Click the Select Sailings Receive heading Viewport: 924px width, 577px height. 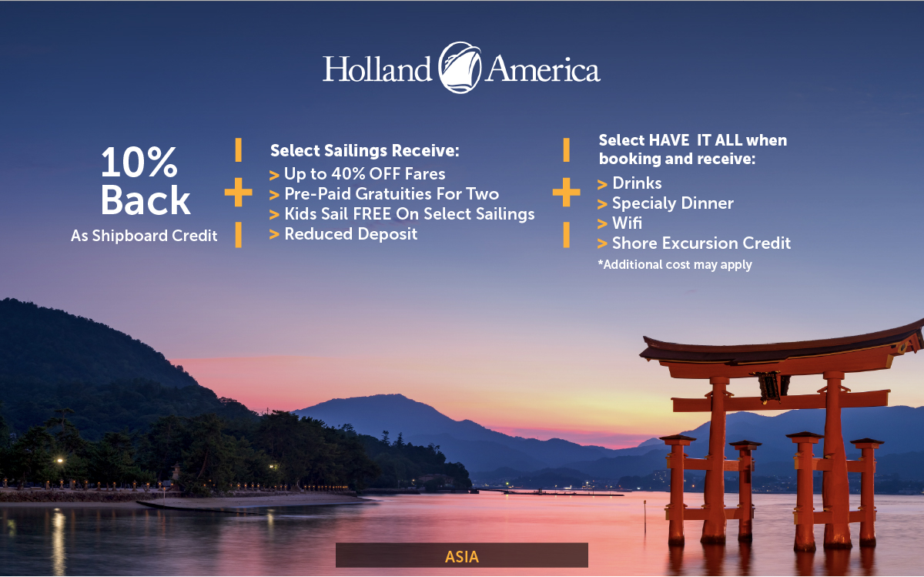click(x=365, y=151)
